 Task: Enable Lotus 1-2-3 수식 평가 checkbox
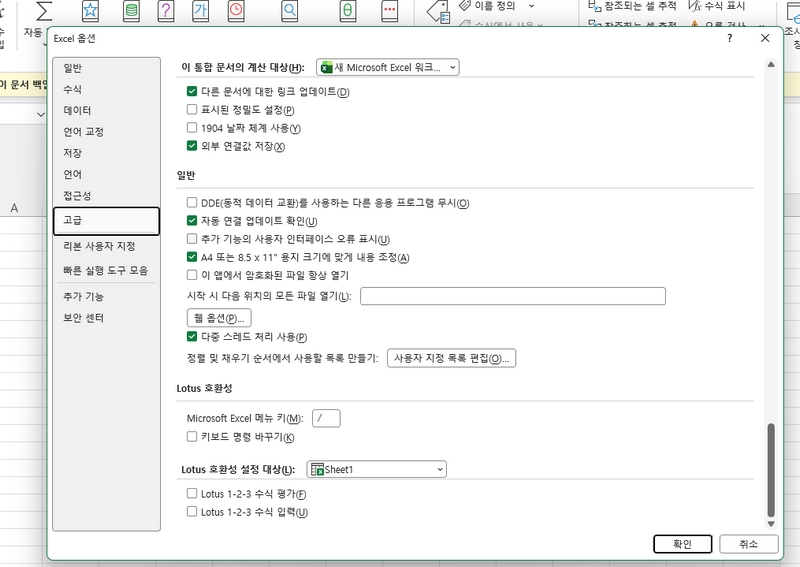point(192,494)
